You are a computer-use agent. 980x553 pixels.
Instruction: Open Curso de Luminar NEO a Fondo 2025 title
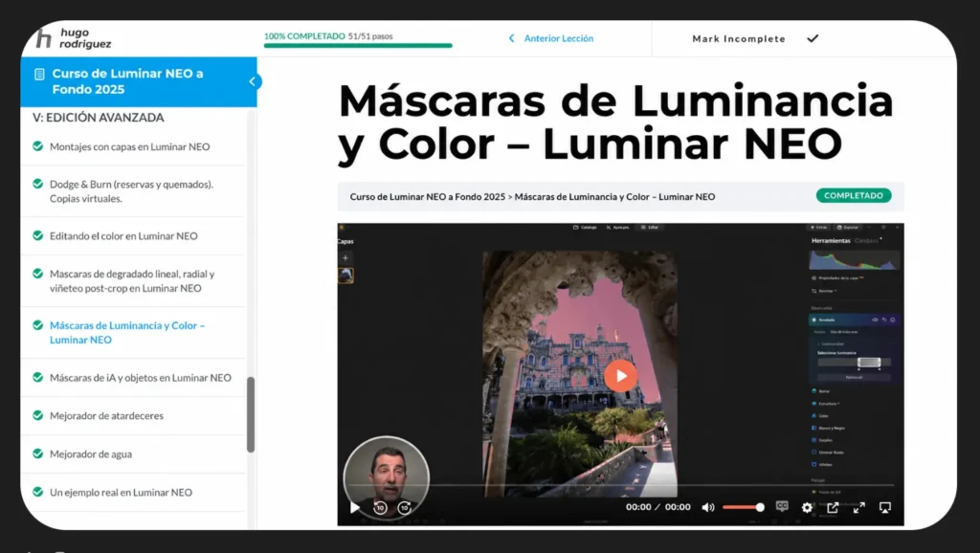click(x=127, y=81)
